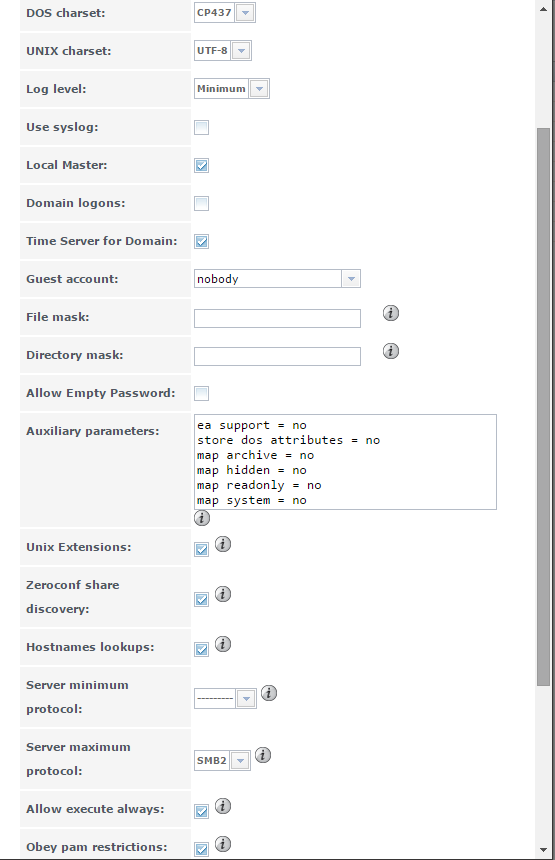Open Server maximum protocol info icon
Screen dimensions: 555x860
(263, 755)
